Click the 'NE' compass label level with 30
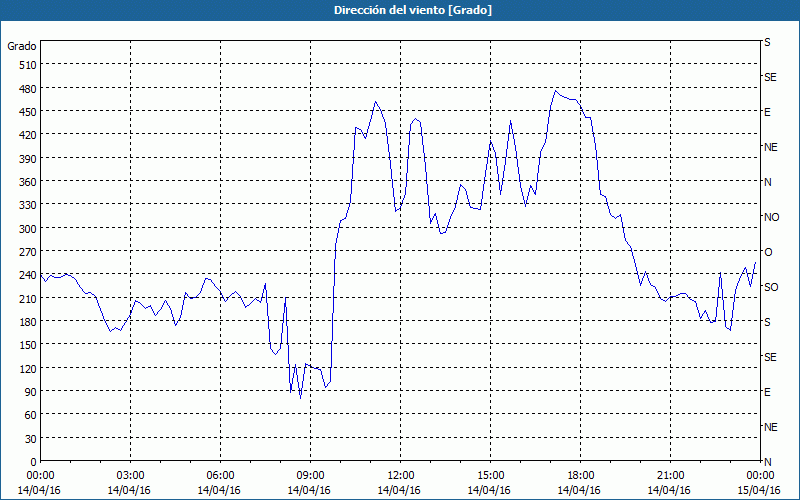The width and height of the screenshot is (800, 500). click(x=771, y=427)
